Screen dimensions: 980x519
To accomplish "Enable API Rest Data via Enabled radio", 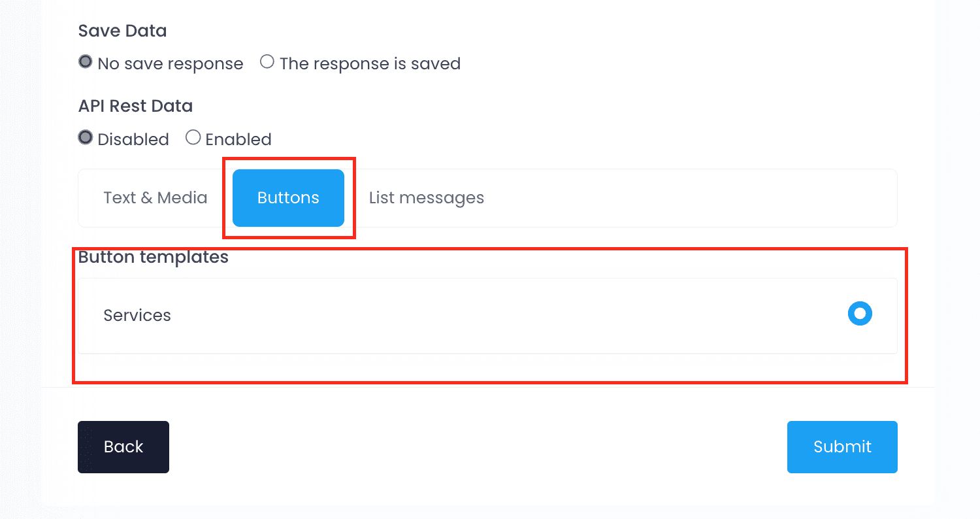I will pos(193,138).
